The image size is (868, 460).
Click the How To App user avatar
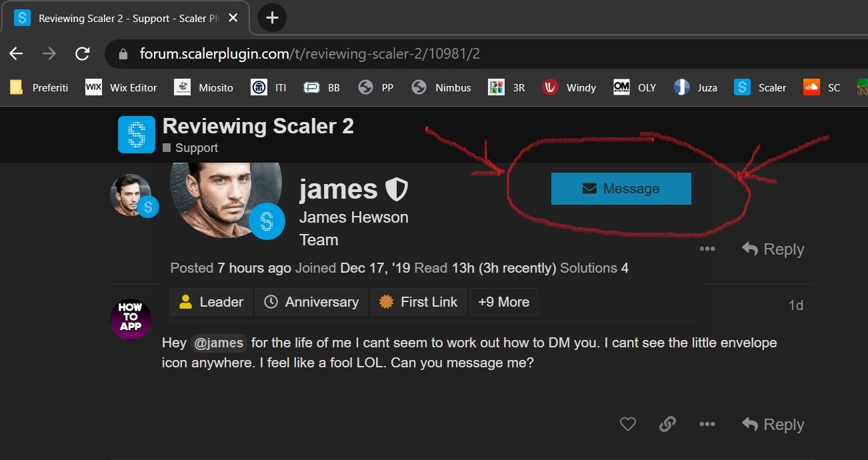tap(131, 320)
